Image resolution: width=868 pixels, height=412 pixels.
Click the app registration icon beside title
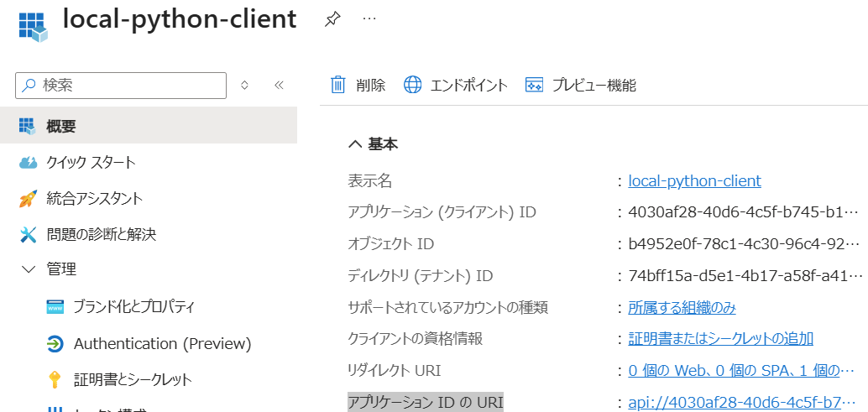pos(34,25)
